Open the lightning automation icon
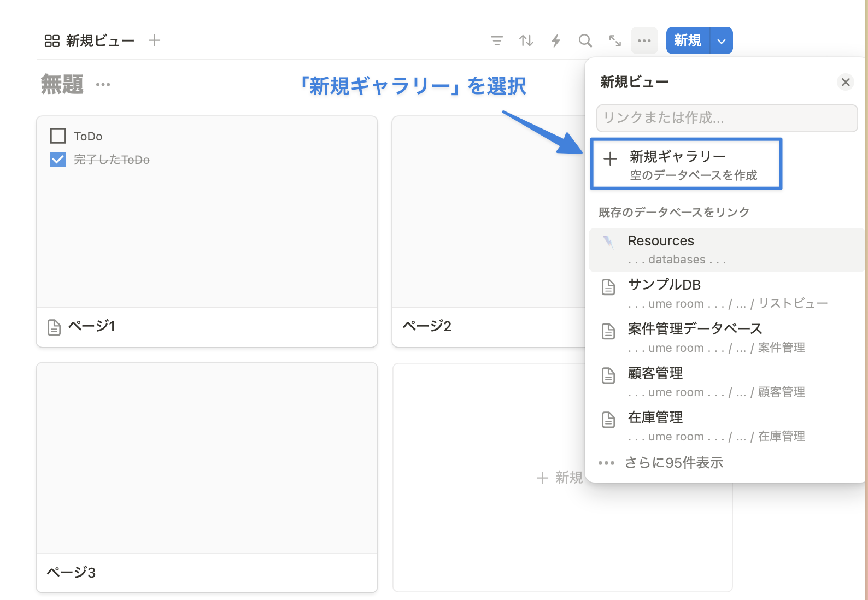 pos(556,40)
